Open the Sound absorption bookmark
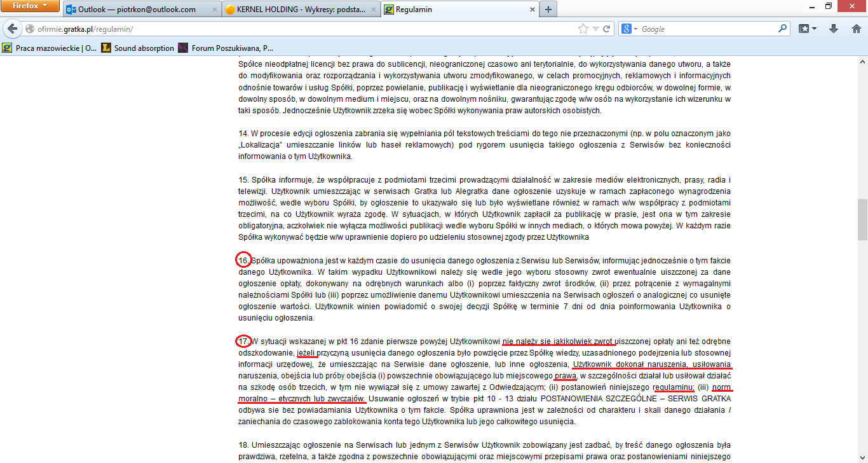 [138, 48]
